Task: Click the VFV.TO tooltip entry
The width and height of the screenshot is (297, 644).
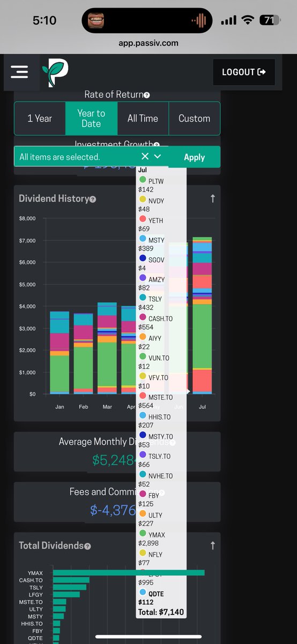Action: tap(153, 382)
